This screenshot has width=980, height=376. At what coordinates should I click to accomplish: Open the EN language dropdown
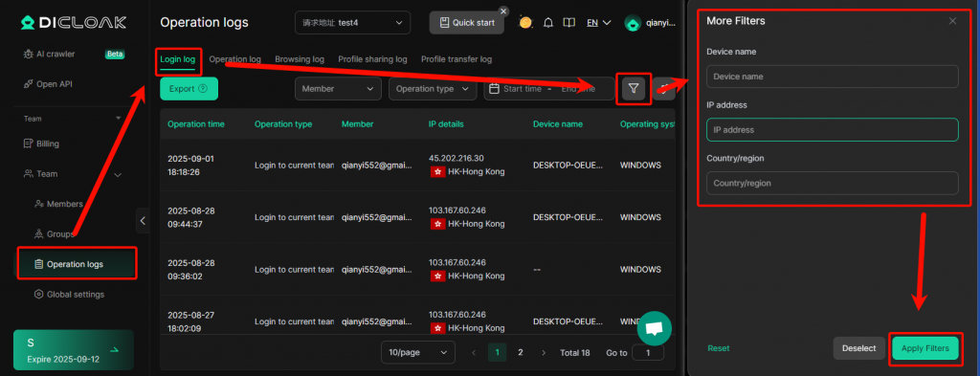[x=599, y=23]
